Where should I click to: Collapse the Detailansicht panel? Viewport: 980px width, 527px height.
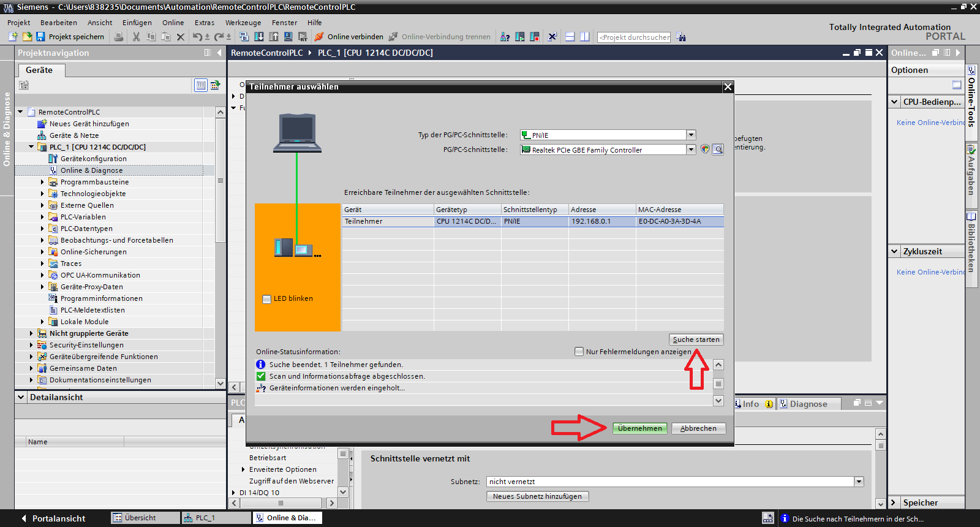point(21,397)
